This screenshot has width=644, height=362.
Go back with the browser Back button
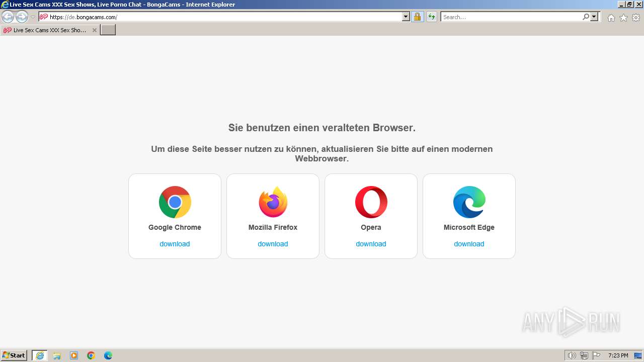[x=8, y=17]
